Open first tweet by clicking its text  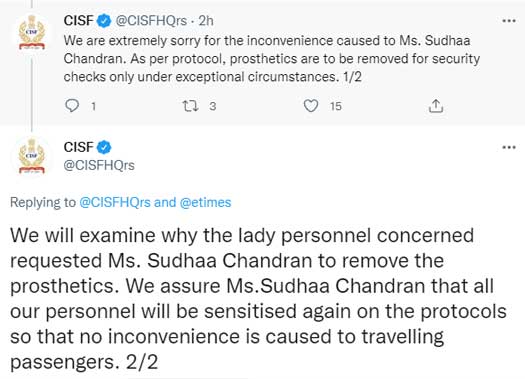click(x=272, y=59)
